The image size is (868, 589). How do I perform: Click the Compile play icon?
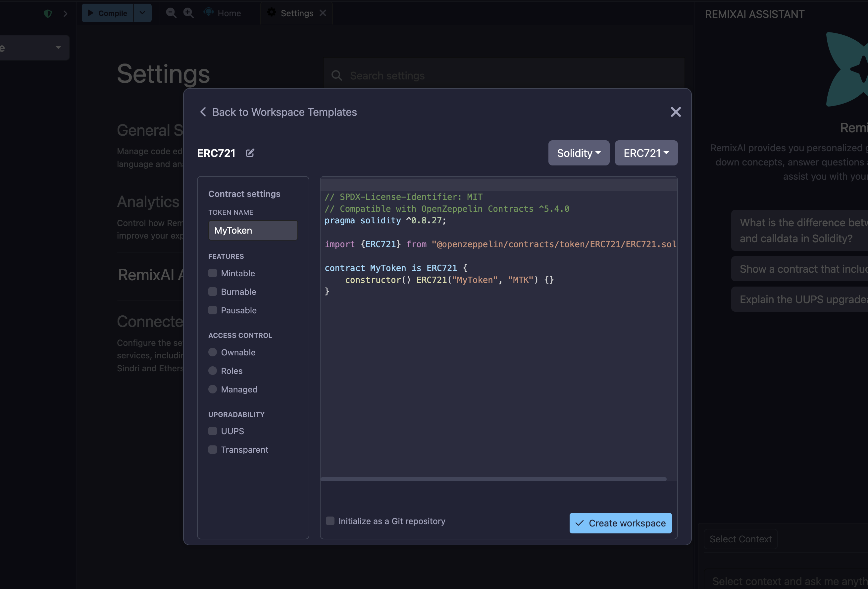[x=90, y=13]
